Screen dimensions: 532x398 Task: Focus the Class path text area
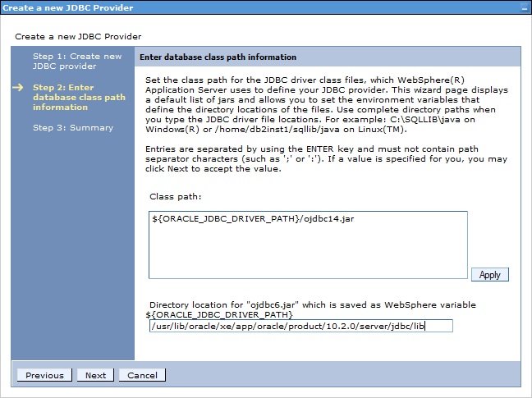[308, 245]
